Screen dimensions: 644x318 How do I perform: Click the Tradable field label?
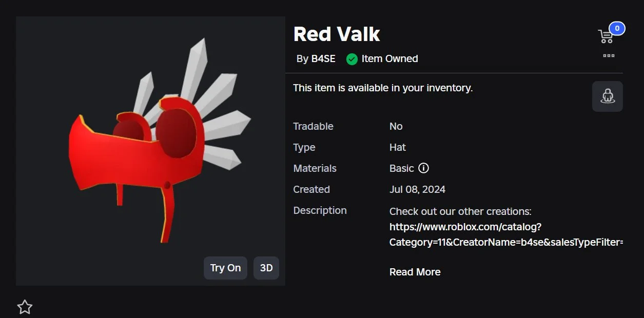pyautogui.click(x=313, y=126)
